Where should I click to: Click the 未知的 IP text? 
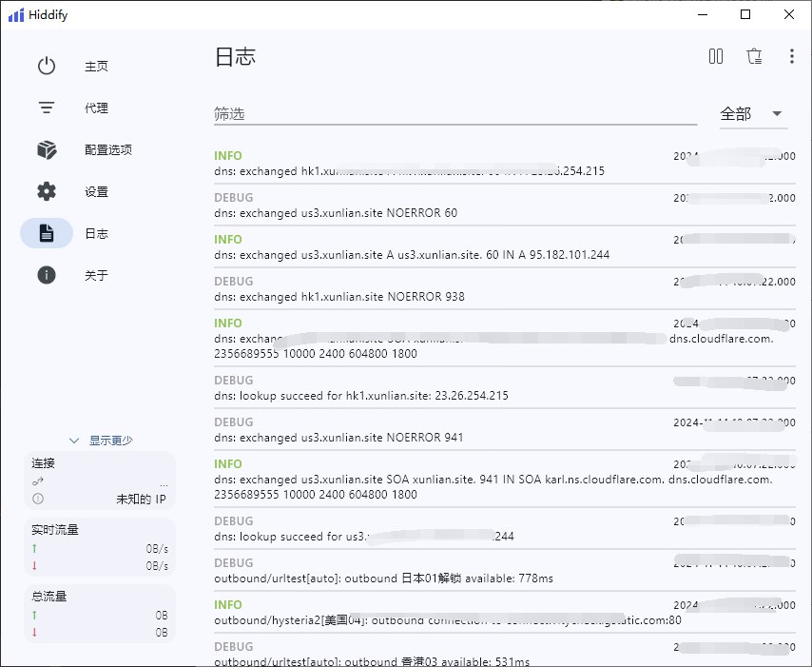142,499
